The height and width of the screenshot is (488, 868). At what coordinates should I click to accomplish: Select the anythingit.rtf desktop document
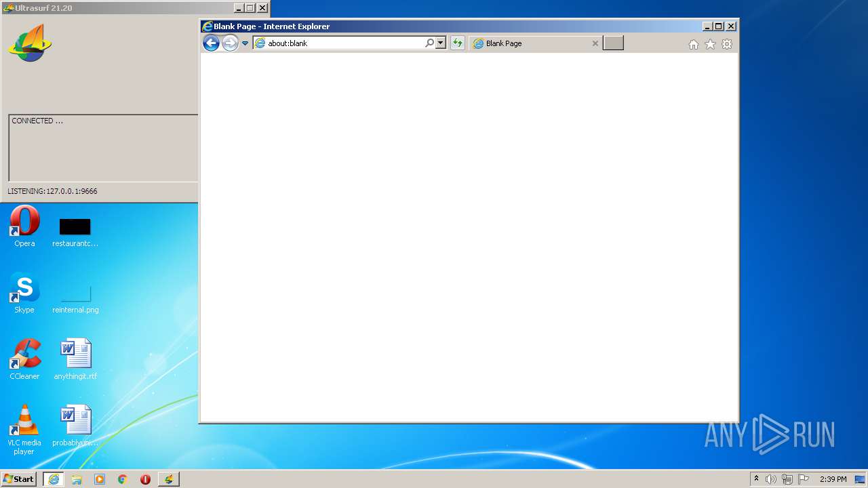(x=75, y=360)
